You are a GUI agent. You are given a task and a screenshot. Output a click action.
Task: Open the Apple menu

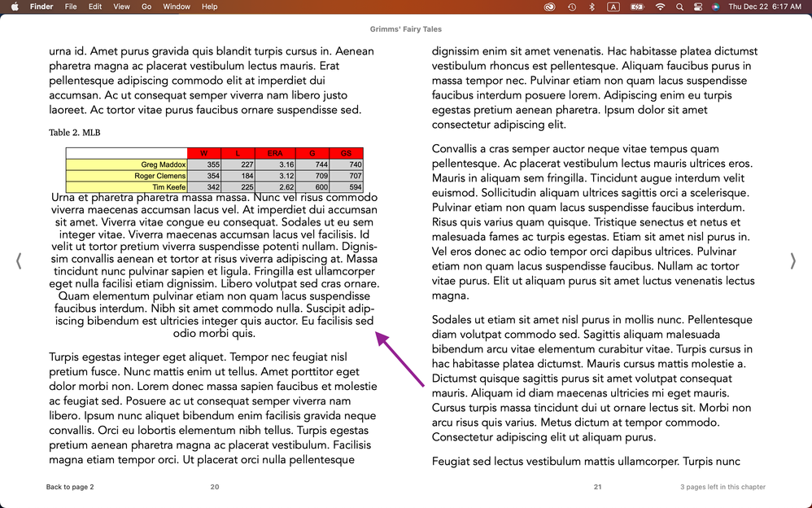point(15,7)
